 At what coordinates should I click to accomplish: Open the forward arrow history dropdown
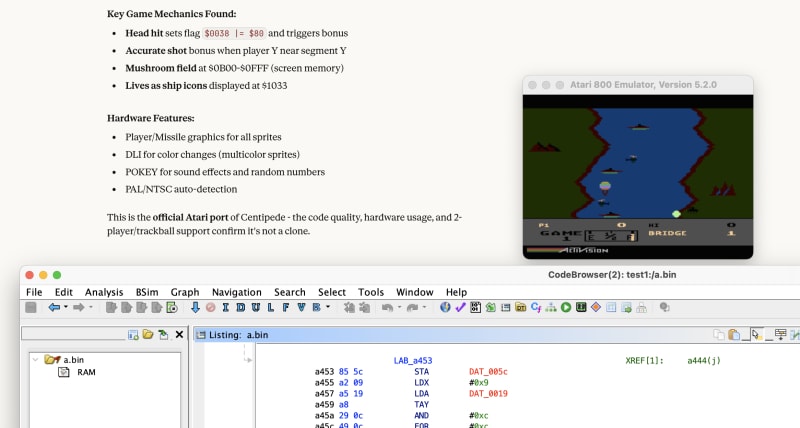click(x=91, y=307)
